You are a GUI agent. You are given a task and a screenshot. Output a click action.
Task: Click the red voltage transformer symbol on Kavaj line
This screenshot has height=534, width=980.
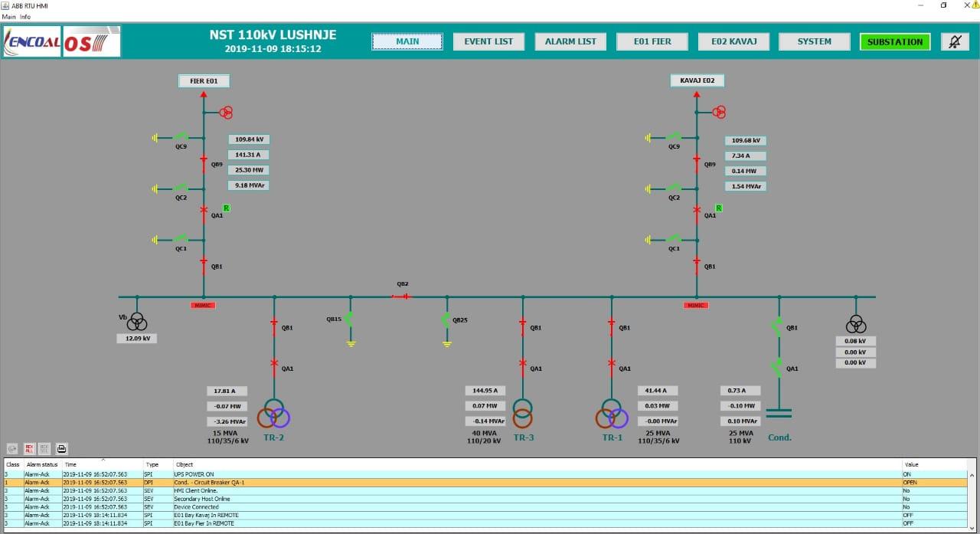coord(719,113)
